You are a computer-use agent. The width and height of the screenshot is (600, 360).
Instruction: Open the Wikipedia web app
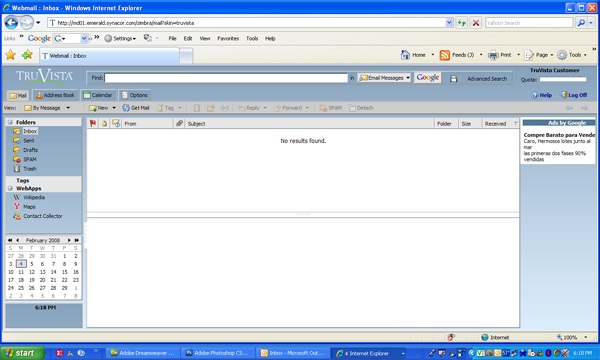coord(34,197)
